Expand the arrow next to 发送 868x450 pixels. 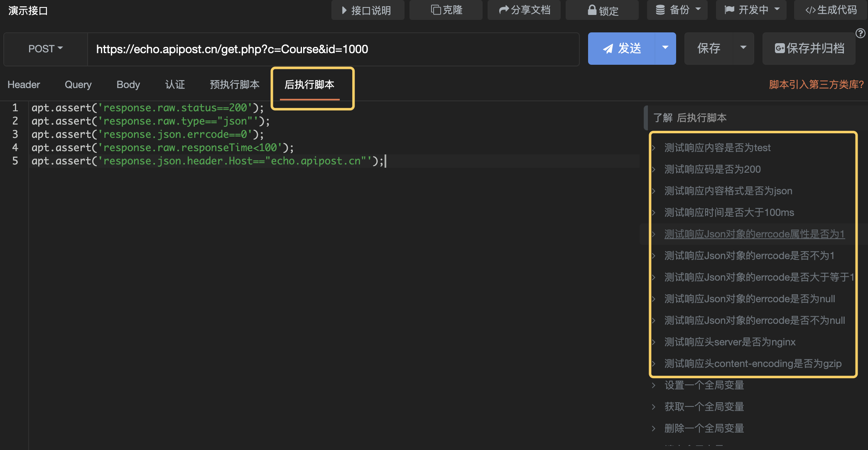click(665, 49)
